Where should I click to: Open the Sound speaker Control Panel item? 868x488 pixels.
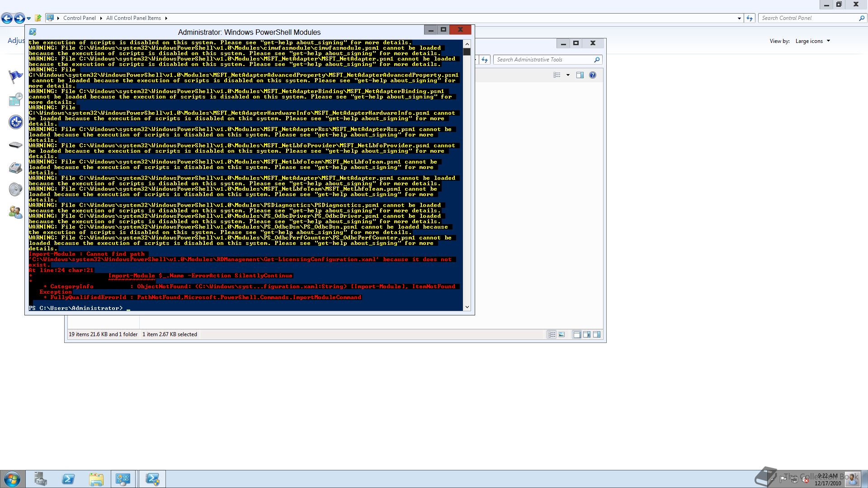(x=15, y=189)
